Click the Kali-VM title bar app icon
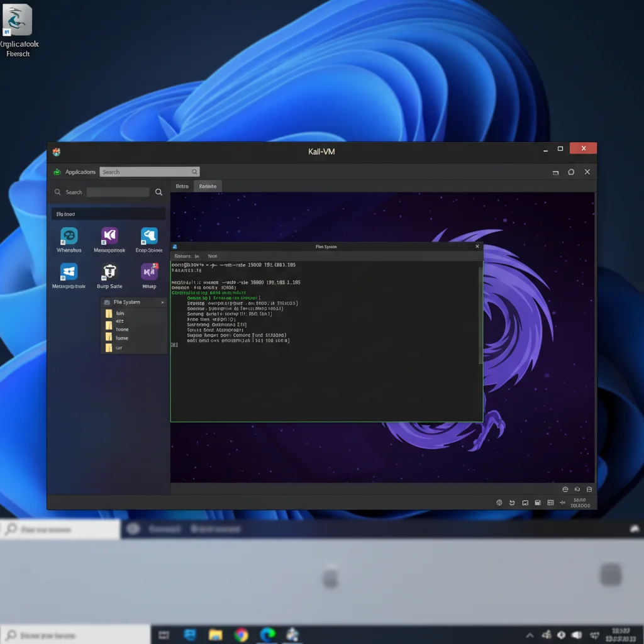The image size is (644, 644). 57,152
